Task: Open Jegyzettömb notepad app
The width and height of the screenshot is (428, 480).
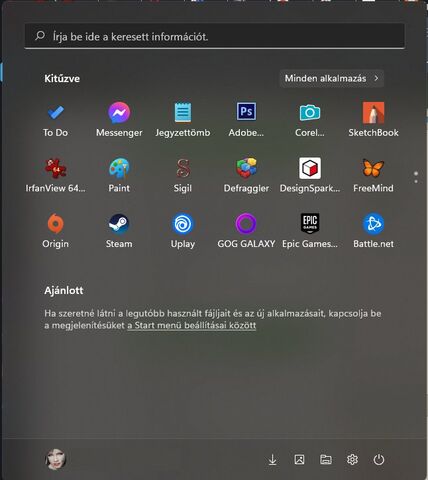Action: pyautogui.click(x=183, y=119)
